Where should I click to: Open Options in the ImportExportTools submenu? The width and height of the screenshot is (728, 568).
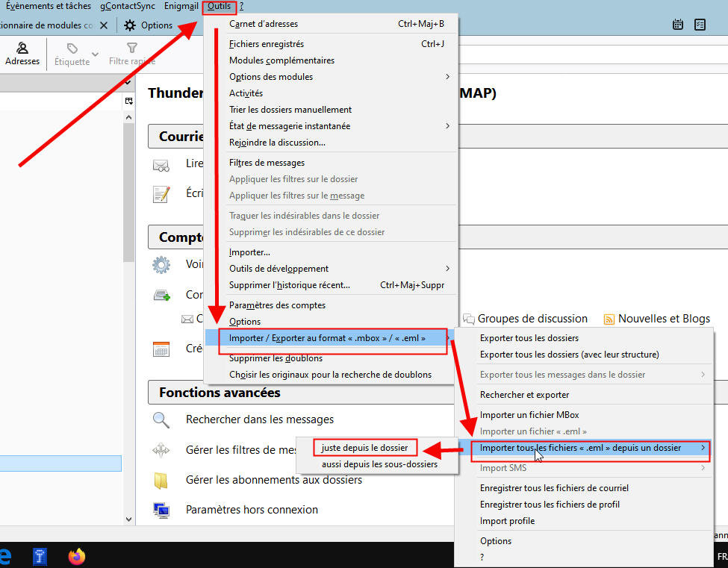click(x=584, y=541)
